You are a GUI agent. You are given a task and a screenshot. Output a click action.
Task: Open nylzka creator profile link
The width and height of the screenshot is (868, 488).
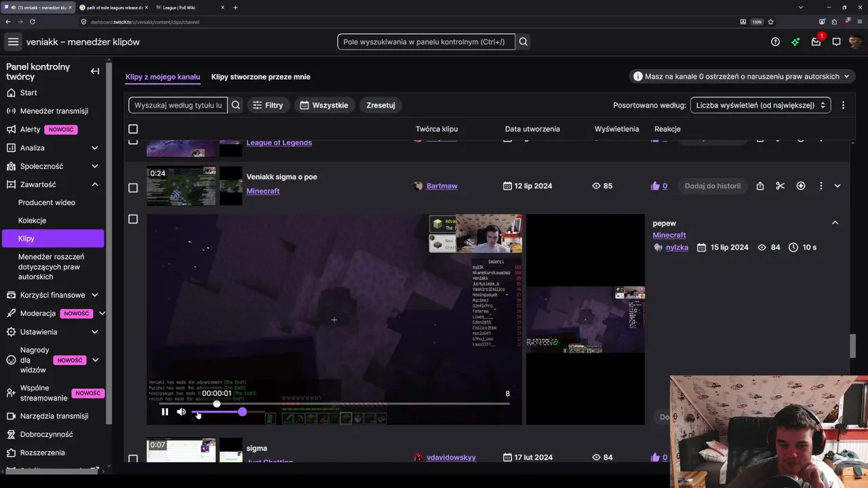(677, 247)
